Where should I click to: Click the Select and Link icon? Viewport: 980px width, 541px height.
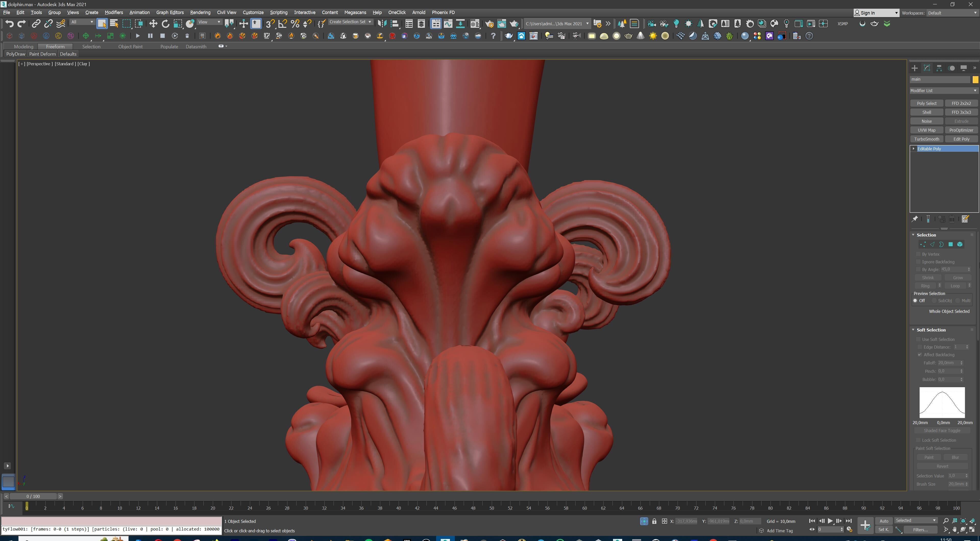[36, 23]
